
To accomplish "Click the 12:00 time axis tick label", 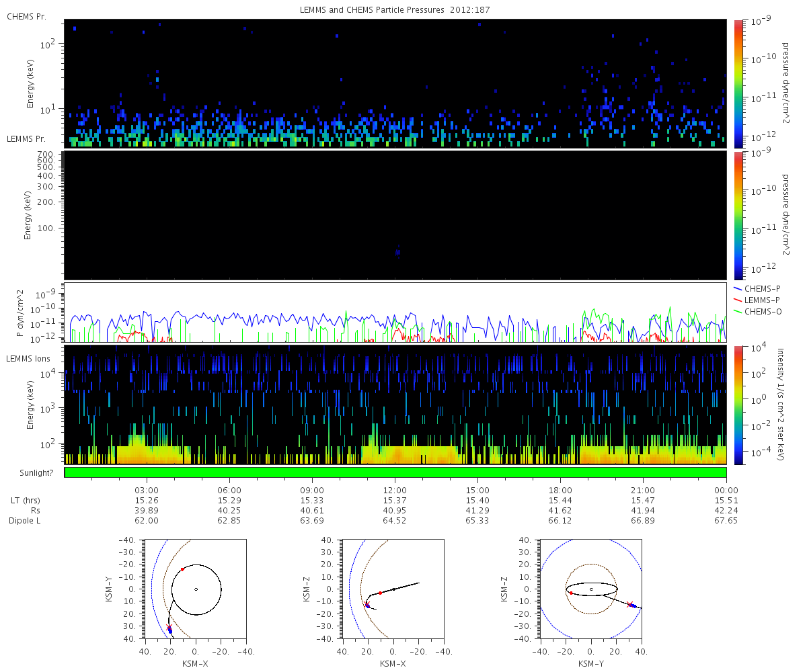I will click(395, 491).
